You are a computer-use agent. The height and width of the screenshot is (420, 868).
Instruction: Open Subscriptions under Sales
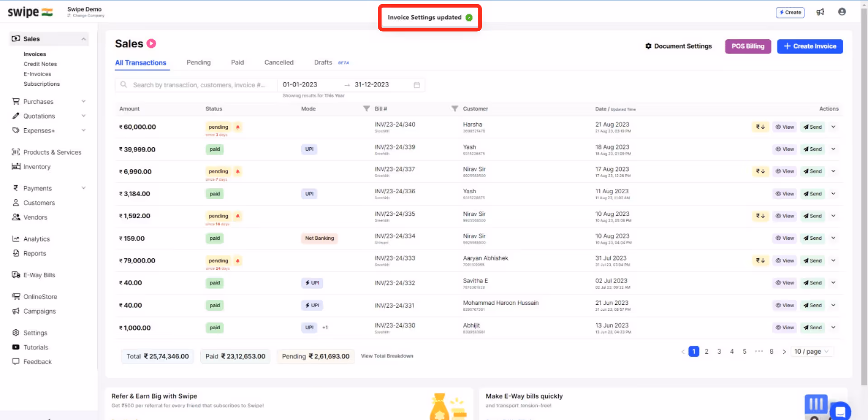(x=42, y=84)
